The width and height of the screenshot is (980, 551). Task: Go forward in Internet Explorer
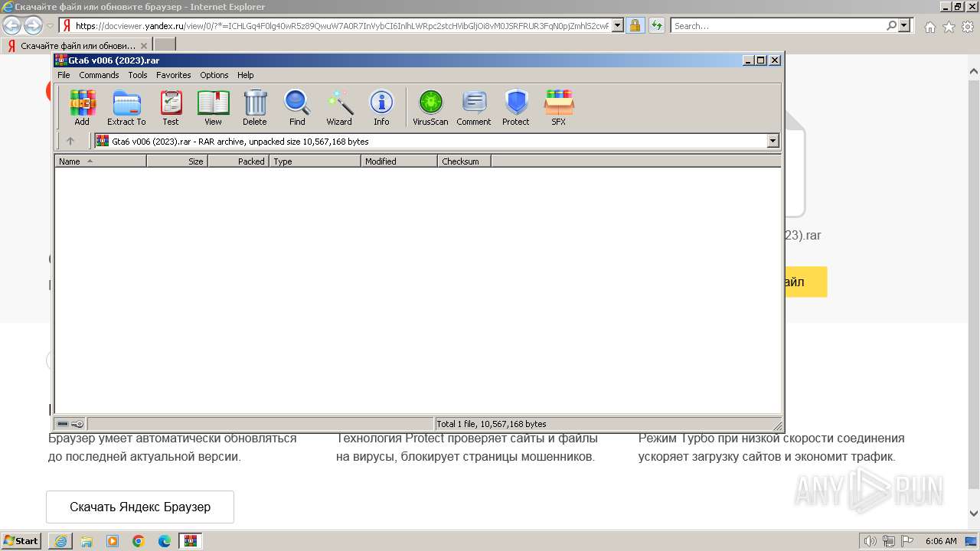click(33, 25)
